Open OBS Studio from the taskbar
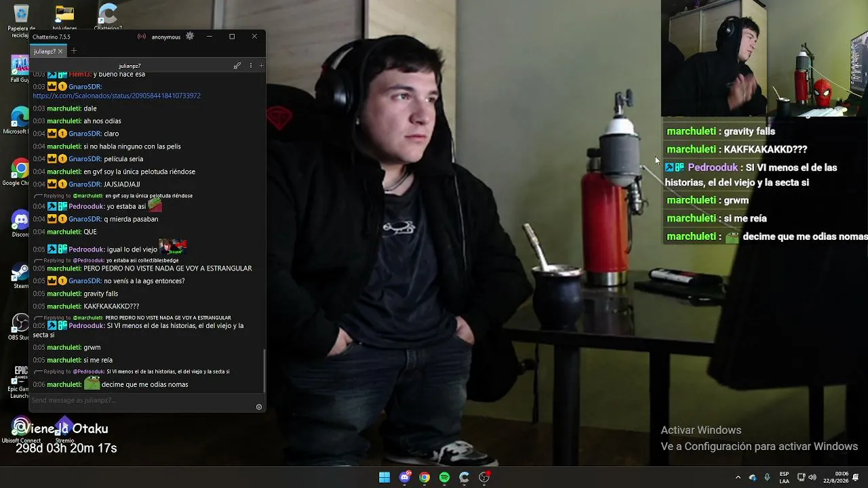The height and width of the screenshot is (488, 868). pos(484,477)
